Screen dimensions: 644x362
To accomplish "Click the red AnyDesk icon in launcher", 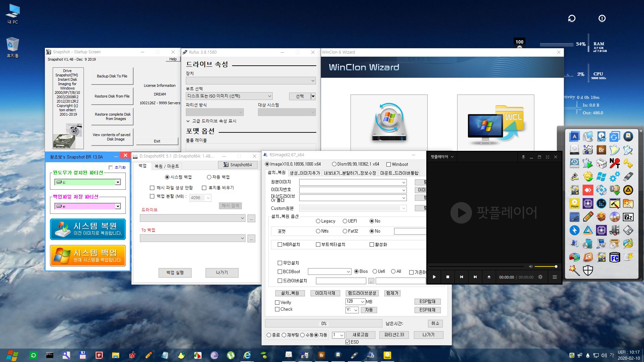I will (588, 190).
